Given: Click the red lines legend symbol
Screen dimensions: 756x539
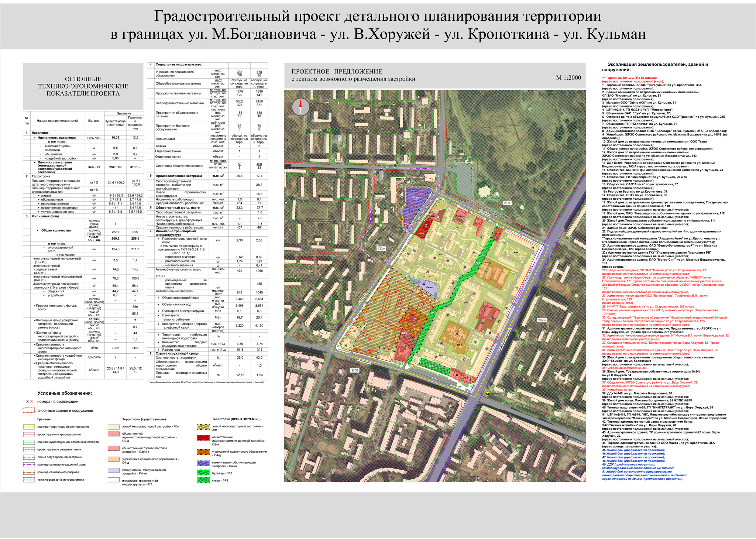Looking at the screenshot, I should pos(29,435).
